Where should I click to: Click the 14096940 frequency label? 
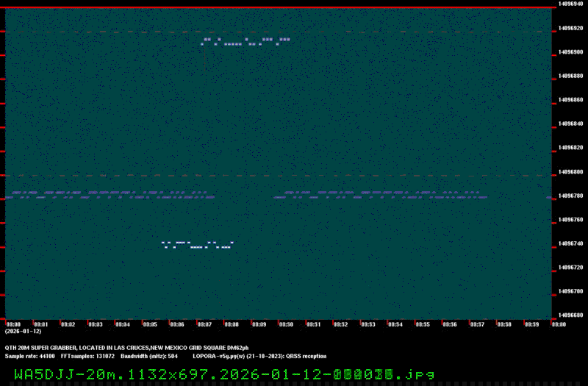(x=570, y=4)
